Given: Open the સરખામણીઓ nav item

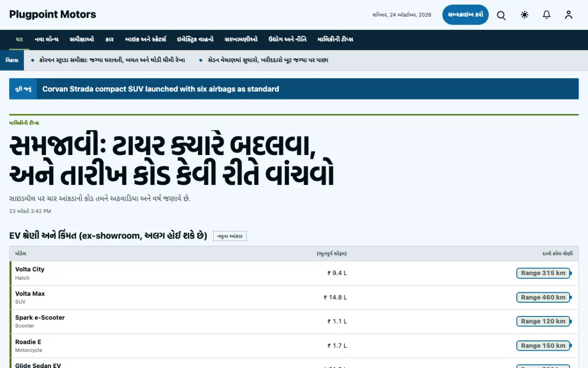Looking at the screenshot, I should tap(241, 39).
